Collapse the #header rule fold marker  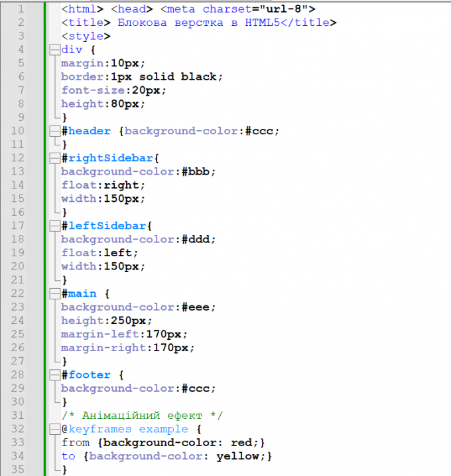pyautogui.click(x=55, y=131)
